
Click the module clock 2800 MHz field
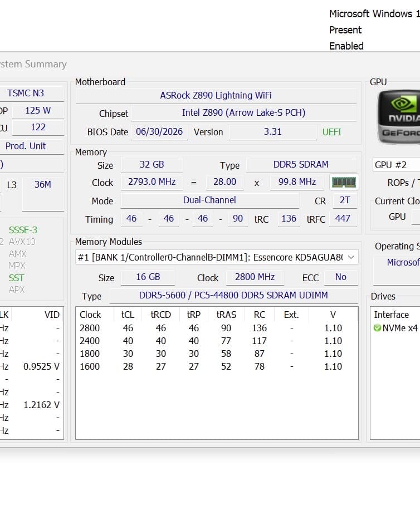(x=255, y=277)
